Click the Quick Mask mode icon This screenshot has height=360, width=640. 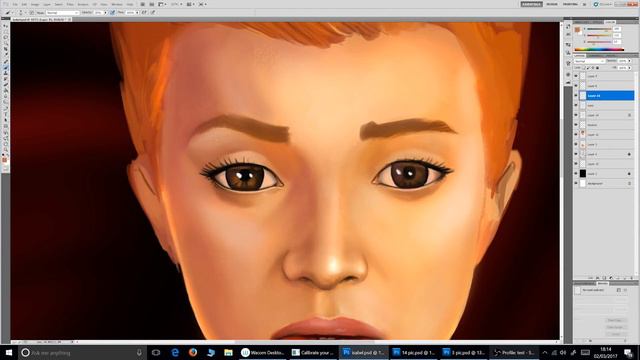pos(5,168)
